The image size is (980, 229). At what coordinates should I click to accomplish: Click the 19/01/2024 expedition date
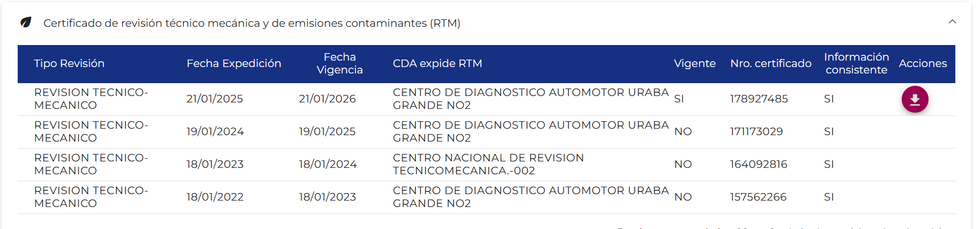tap(215, 131)
